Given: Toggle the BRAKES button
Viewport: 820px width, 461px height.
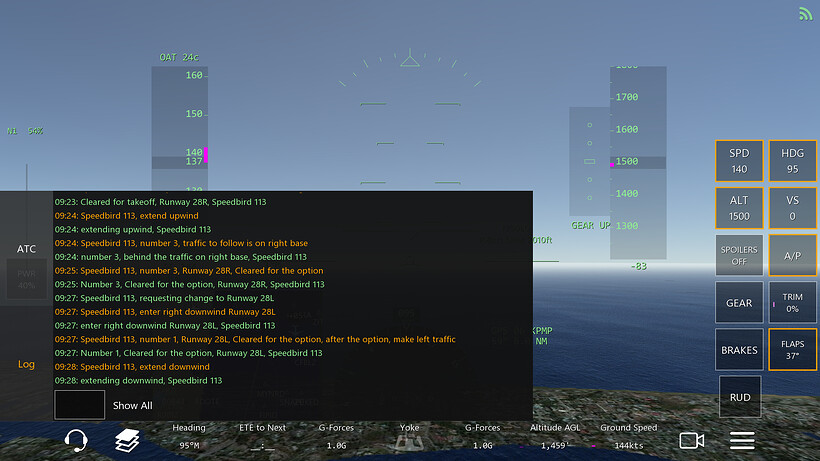Looking at the screenshot, I should click(739, 350).
